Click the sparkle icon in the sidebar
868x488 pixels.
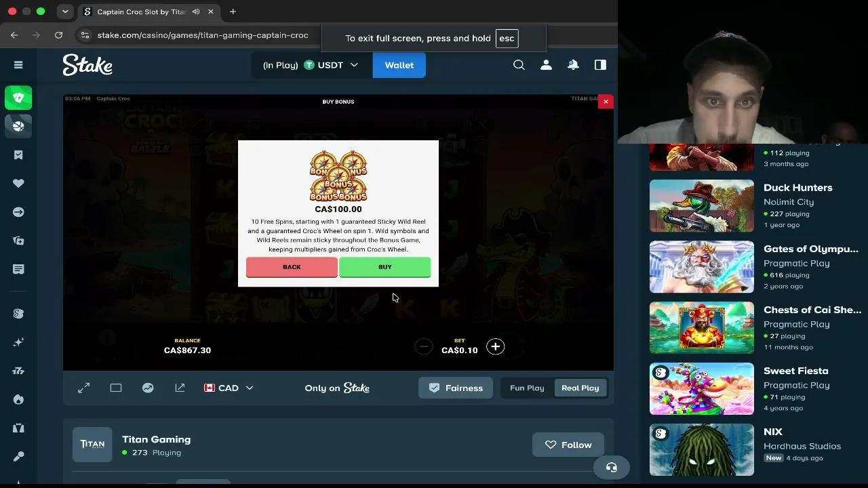coord(18,342)
